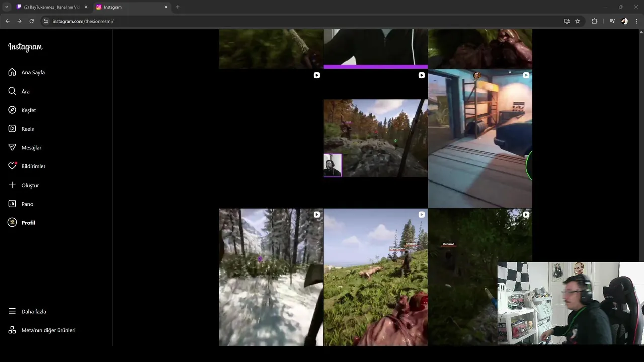
Task: Open the top row blurry grass reel
Action: tap(271, 49)
